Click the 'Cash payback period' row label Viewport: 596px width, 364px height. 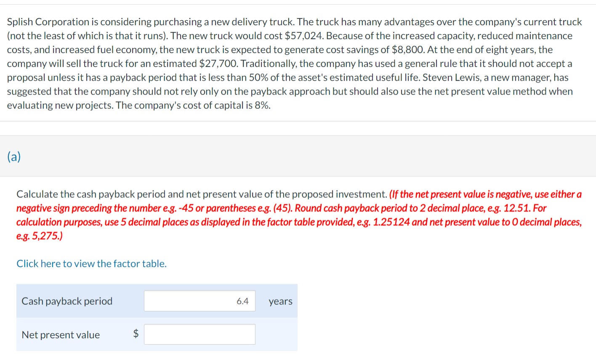click(x=67, y=301)
